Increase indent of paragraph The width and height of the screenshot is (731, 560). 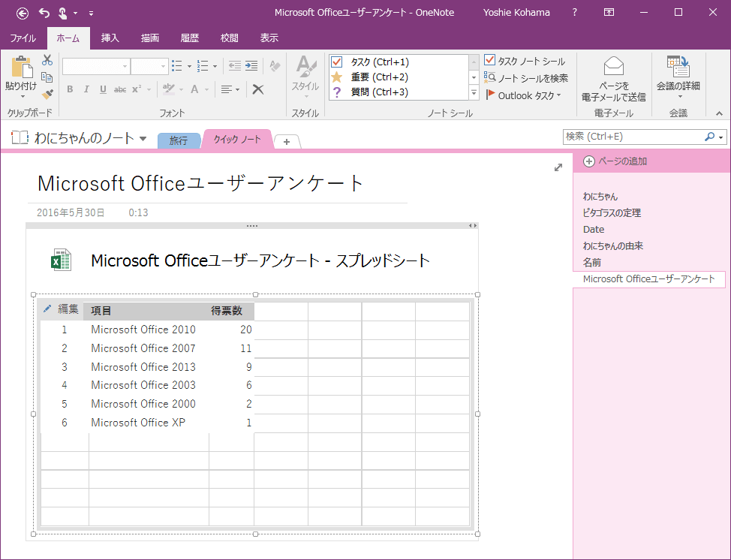click(251, 66)
